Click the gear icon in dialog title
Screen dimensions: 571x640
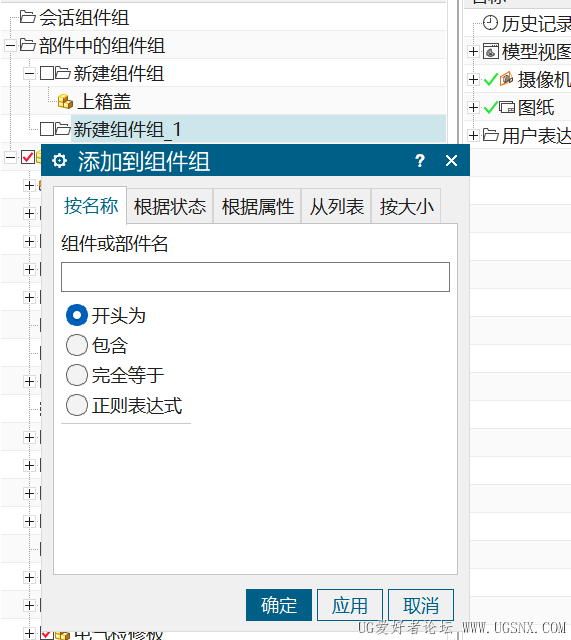point(60,161)
